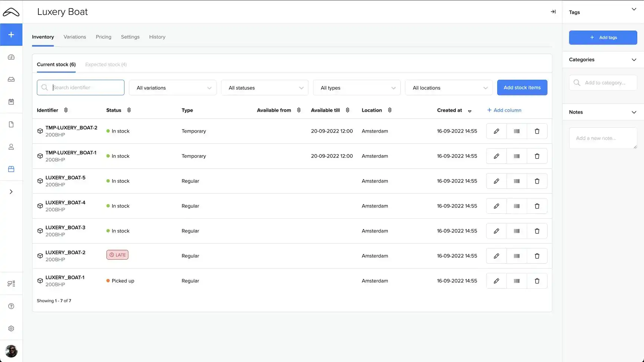Open settings gear in left sidebar
The width and height of the screenshot is (644, 362).
[x=11, y=328]
